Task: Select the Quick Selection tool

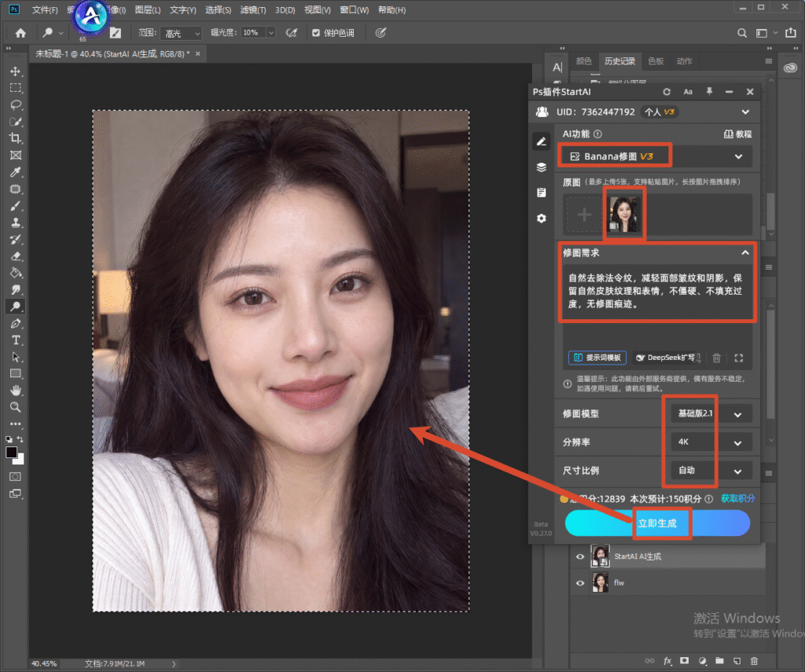Action: [16, 122]
